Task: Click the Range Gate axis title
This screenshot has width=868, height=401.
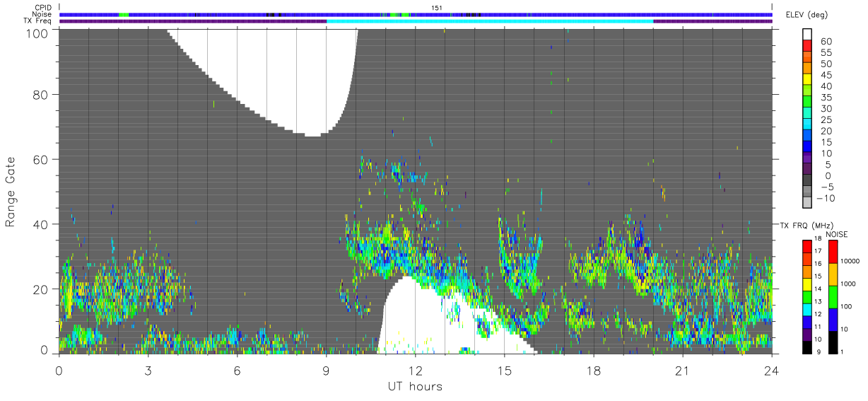Action: [x=11, y=190]
